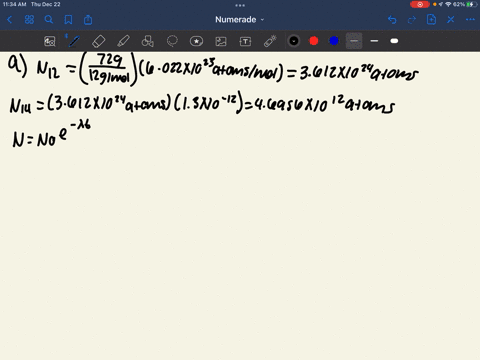Image resolution: width=480 pixels, height=360 pixels.
Task: Open the more options ellipsis menu
Action: 470,20
